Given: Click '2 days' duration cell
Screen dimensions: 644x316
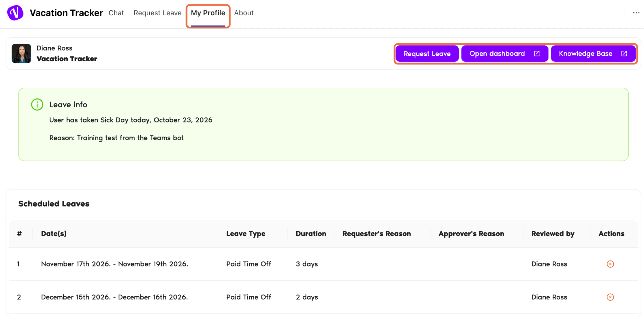Looking at the screenshot, I should click(x=307, y=297).
